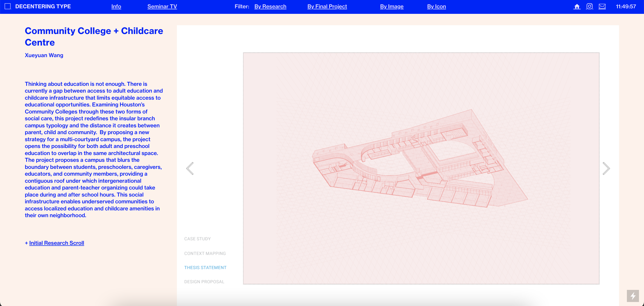The image size is (644, 306).
Task: Go to previous slide with left arrow
Action: tap(190, 168)
